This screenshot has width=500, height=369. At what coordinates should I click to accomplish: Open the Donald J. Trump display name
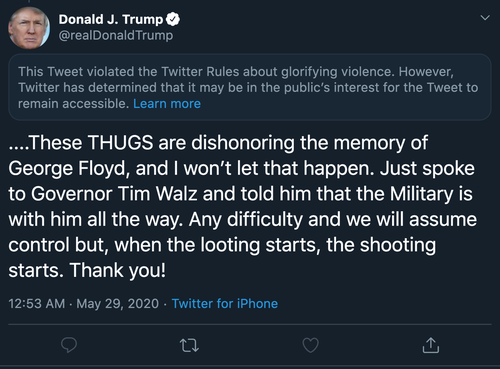click(111, 19)
